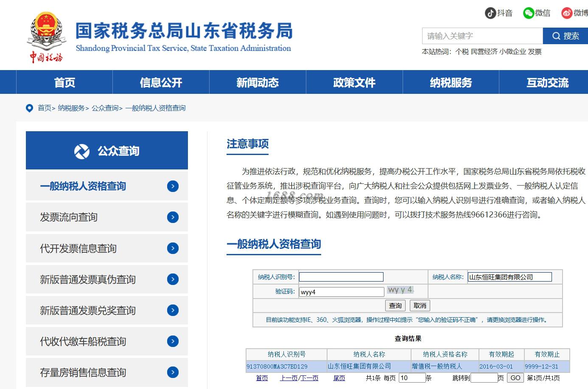Click result cell 山东恒旺集团有限公司
588x389 pixels.
[359, 366]
